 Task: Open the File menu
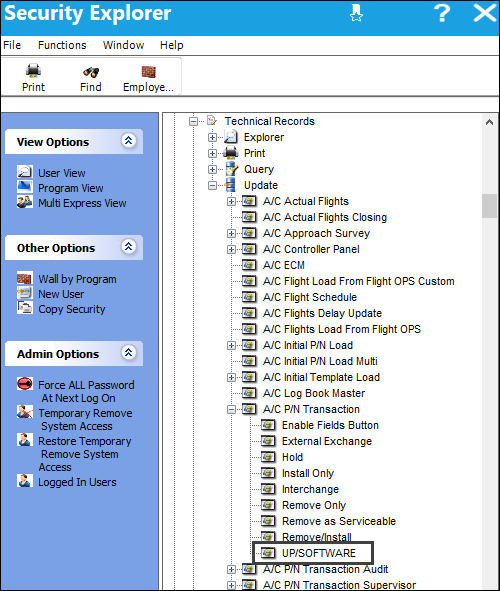coord(12,45)
